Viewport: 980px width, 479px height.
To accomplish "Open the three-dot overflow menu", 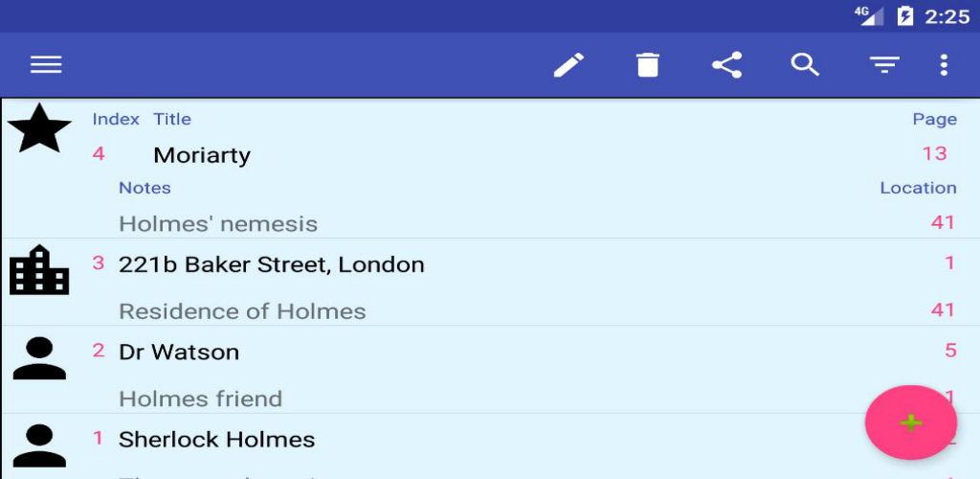I will [944, 65].
